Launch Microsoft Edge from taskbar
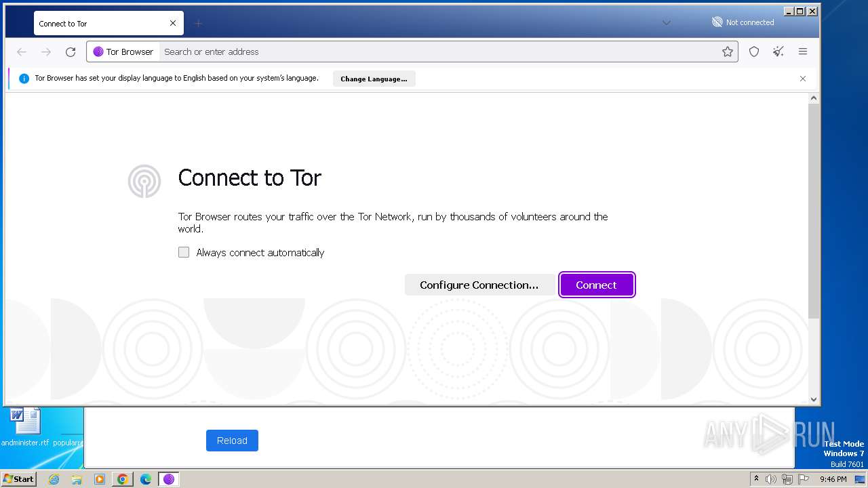Viewport: 868px width, 488px height. tap(146, 479)
